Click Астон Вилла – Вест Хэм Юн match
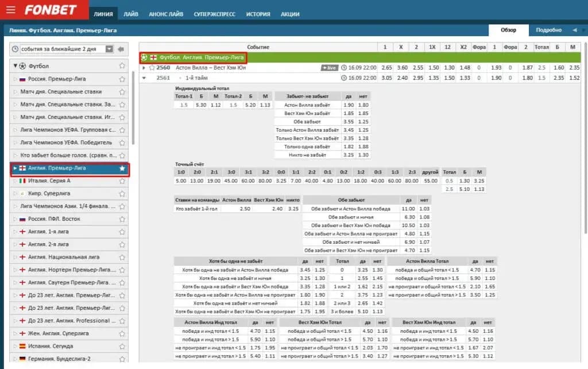This screenshot has height=369, width=588. 211,68
